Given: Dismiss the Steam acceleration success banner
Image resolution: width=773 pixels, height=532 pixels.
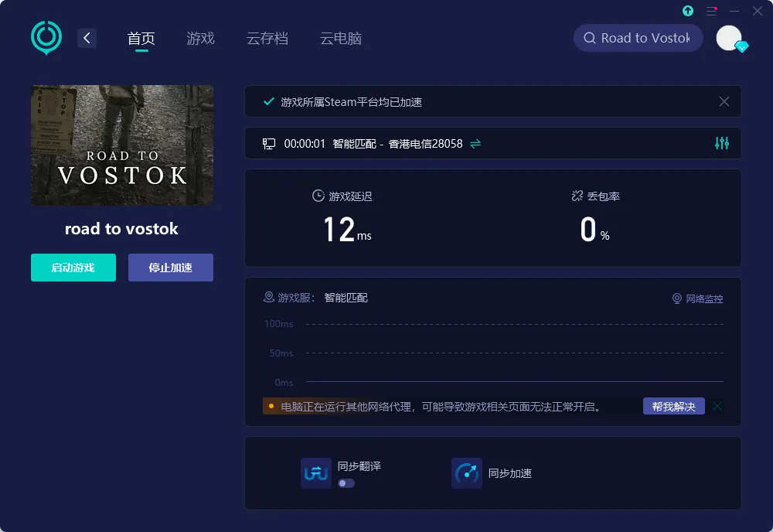Looking at the screenshot, I should tap(724, 101).
